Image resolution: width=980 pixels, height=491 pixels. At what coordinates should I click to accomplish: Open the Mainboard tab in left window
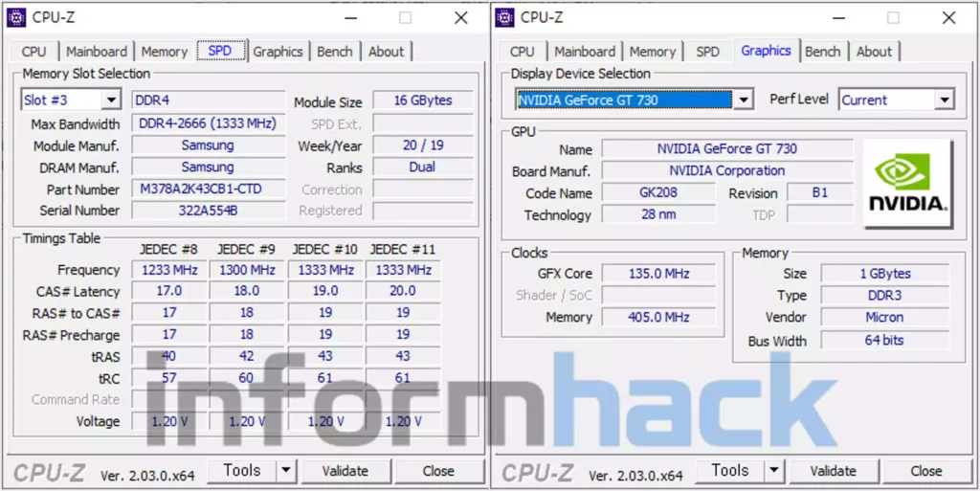96,52
